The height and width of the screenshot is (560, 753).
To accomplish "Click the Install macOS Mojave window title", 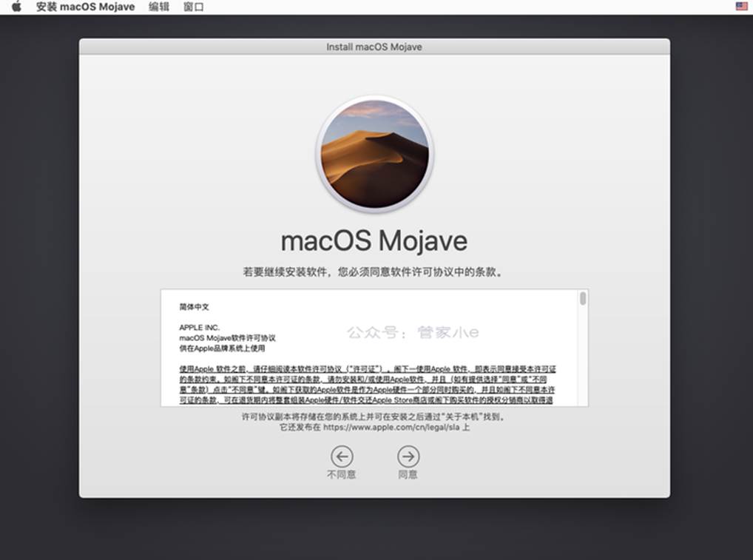I will point(374,47).
